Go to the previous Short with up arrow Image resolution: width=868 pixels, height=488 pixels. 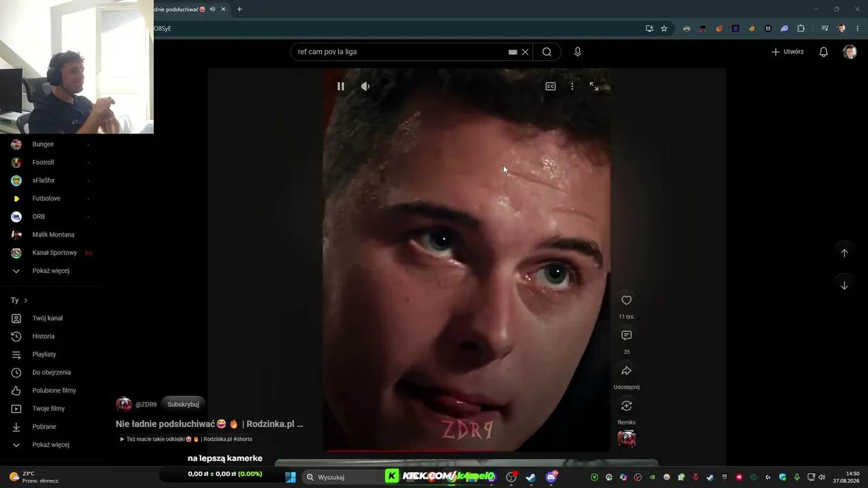844,253
